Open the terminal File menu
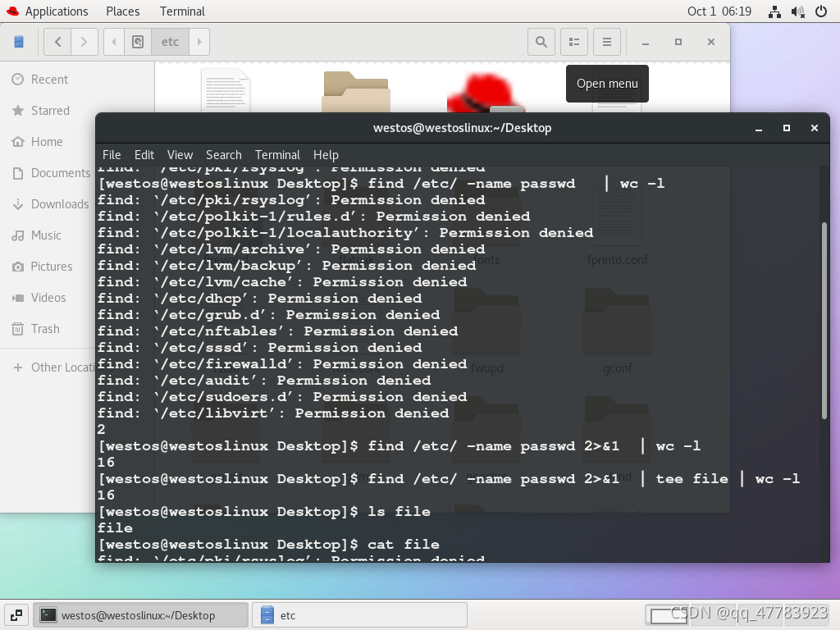The height and width of the screenshot is (630, 840). (112, 155)
